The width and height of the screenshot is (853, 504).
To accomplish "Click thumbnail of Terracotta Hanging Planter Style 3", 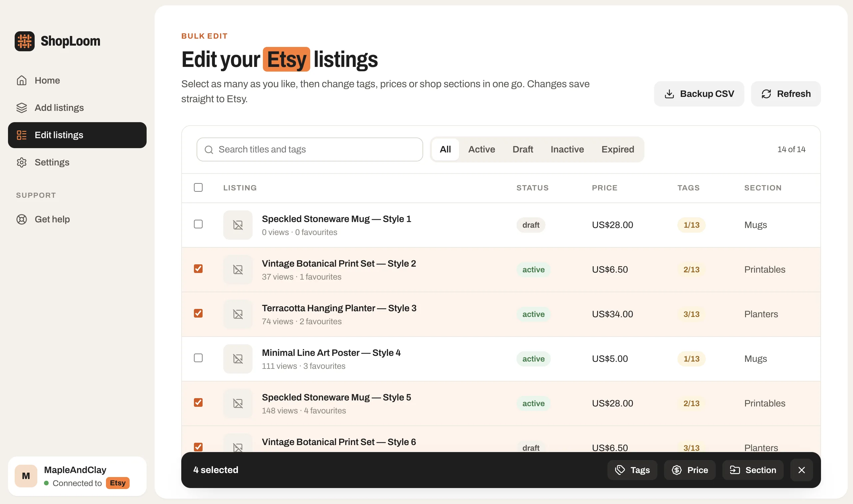I will point(238,314).
